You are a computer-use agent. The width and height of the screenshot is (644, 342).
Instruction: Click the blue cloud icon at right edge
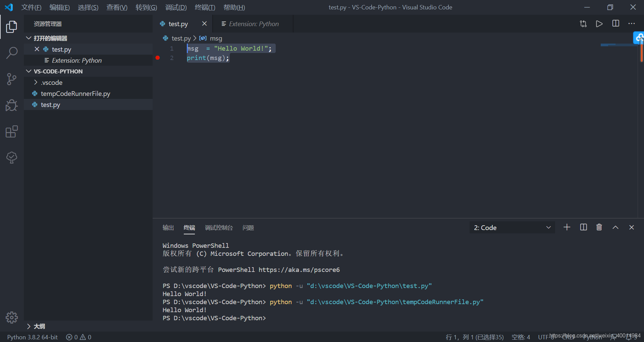(x=639, y=38)
